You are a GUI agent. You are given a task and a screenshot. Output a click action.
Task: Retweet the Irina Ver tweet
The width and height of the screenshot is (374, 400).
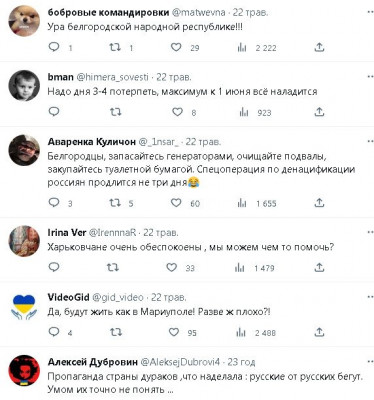pyautogui.click(x=112, y=267)
